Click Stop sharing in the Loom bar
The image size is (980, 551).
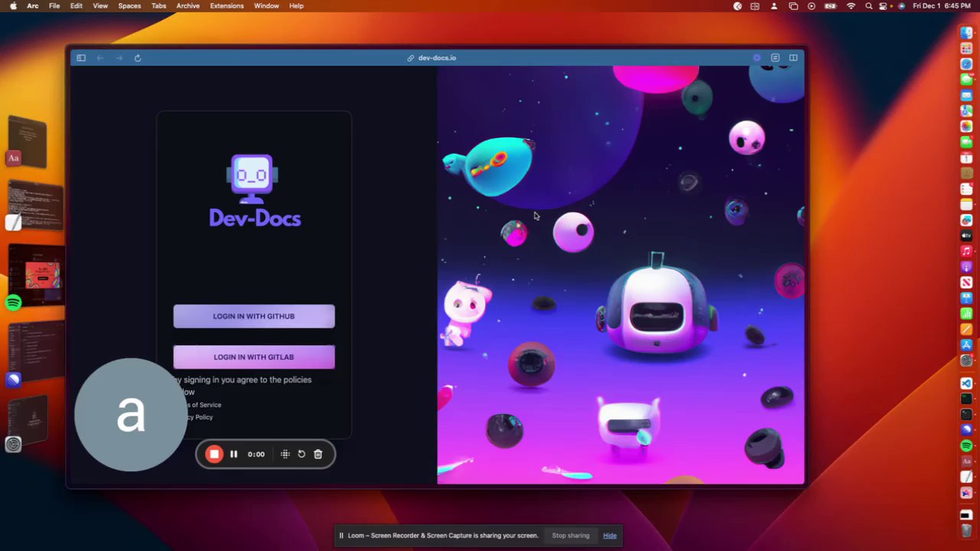tap(570, 536)
